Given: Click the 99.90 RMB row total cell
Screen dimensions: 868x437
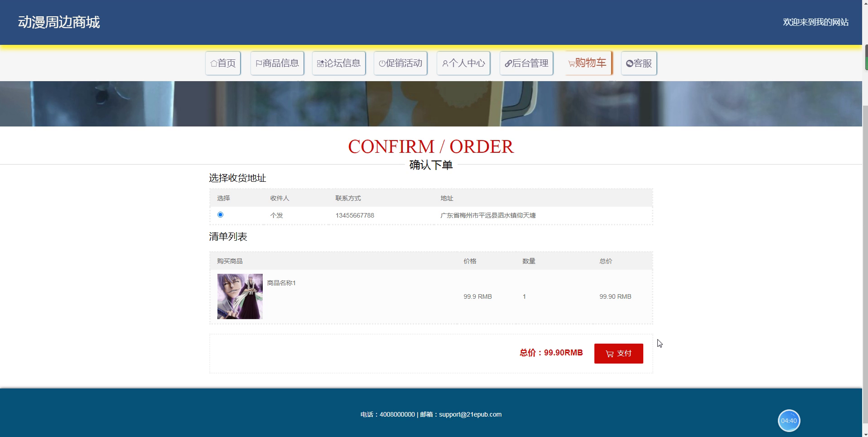Looking at the screenshot, I should pyautogui.click(x=615, y=296).
